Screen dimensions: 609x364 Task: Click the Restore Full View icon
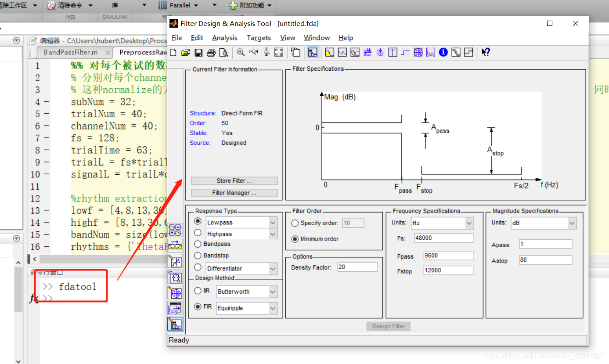tap(279, 52)
